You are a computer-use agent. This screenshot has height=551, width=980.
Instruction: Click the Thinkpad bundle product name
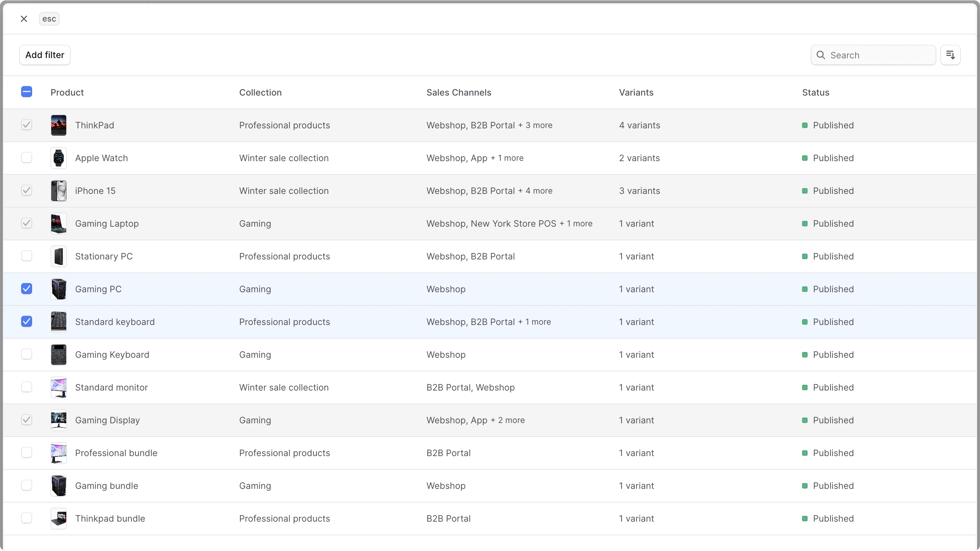[110, 518]
